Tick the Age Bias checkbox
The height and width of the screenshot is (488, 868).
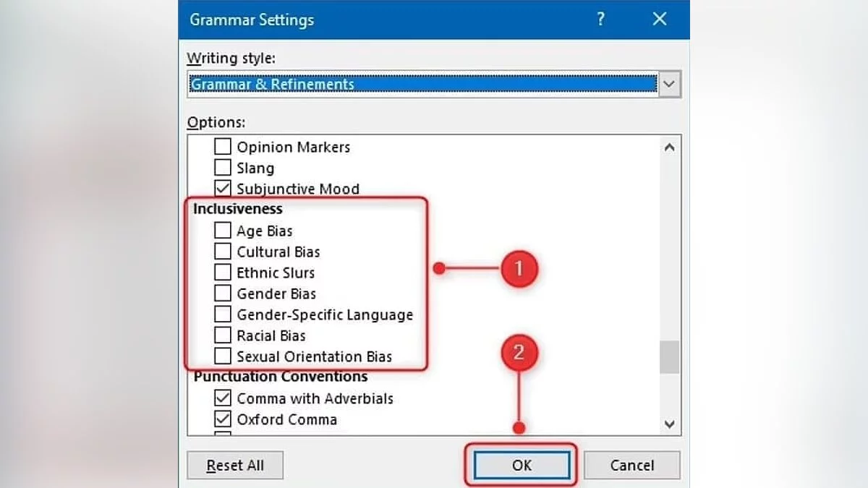pyautogui.click(x=223, y=231)
